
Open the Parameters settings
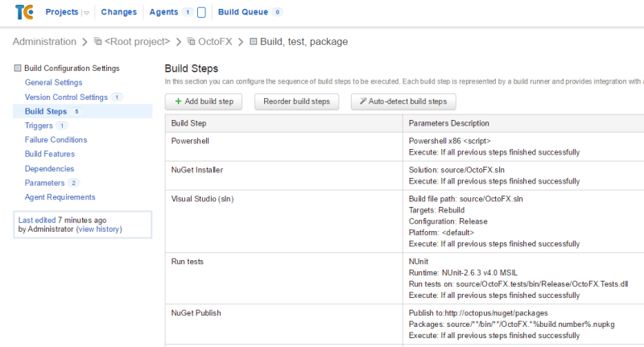coord(44,183)
